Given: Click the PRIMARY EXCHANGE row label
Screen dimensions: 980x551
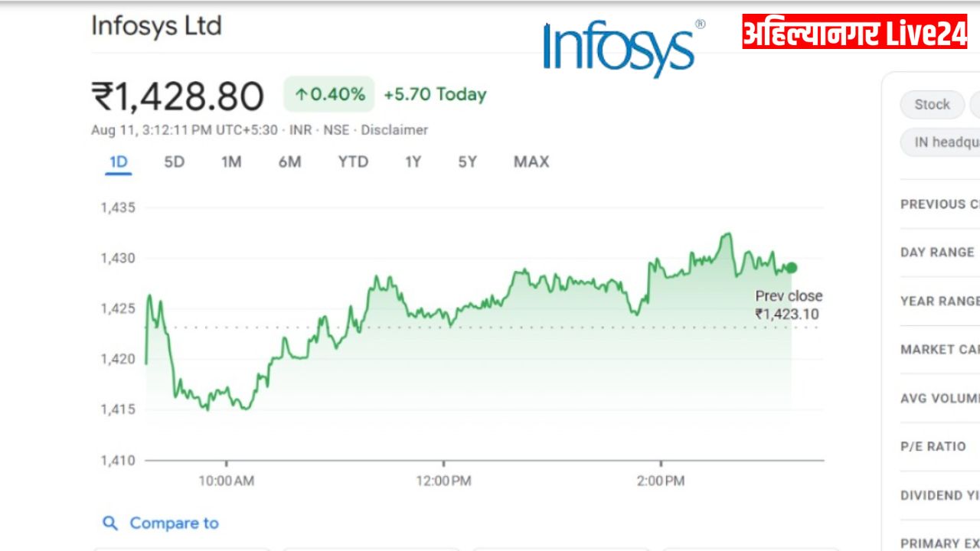Looking at the screenshot, I should 940,543.
